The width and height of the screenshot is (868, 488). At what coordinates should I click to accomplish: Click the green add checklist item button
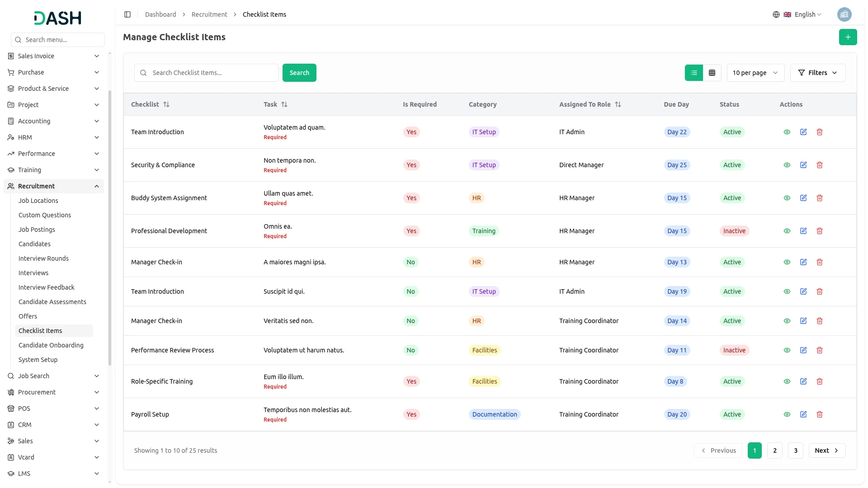(x=848, y=37)
